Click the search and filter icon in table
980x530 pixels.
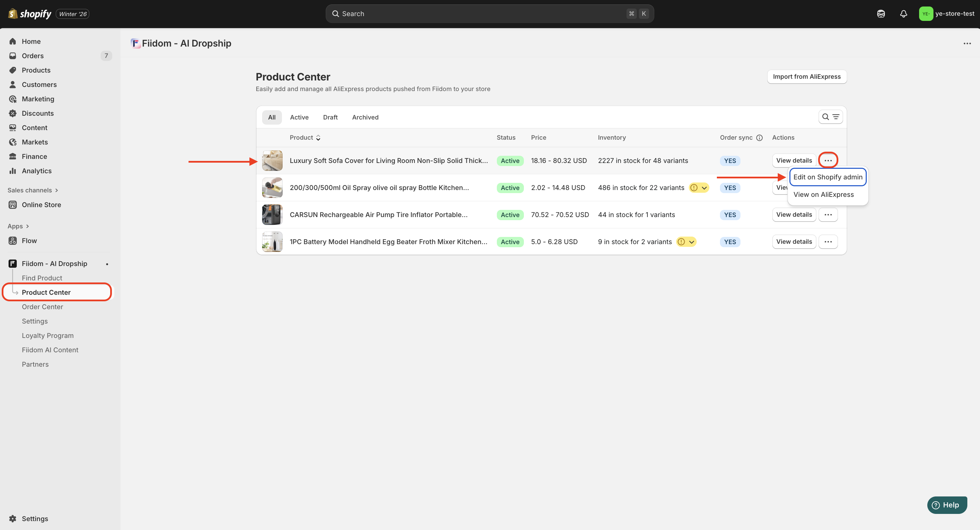point(830,117)
